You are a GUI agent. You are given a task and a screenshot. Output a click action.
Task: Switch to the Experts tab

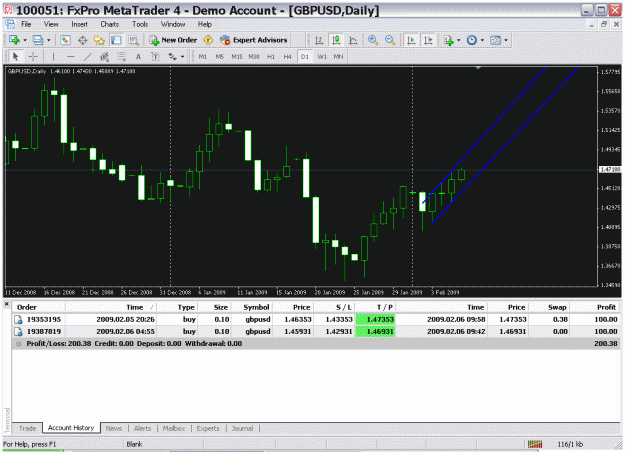(x=208, y=428)
